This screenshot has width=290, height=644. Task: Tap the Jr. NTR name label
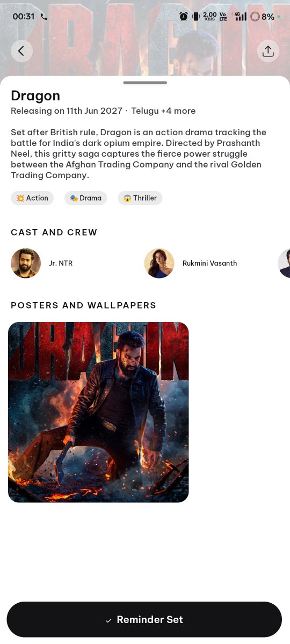61,263
